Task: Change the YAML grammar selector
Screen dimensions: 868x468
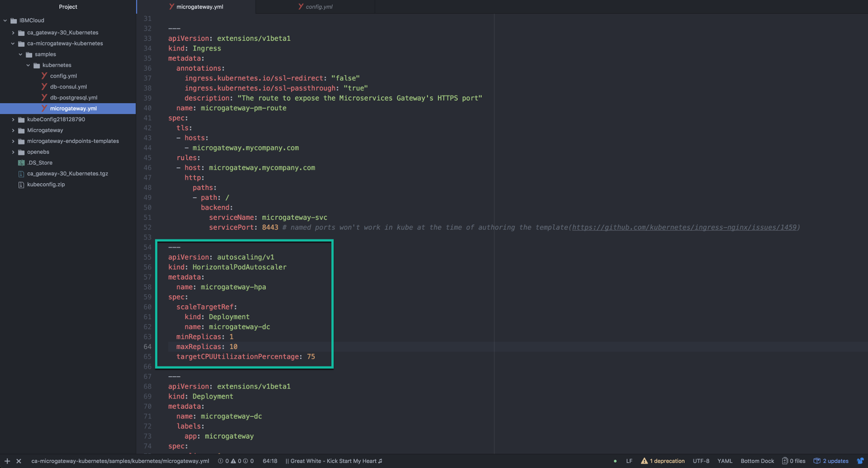Action: pos(724,461)
